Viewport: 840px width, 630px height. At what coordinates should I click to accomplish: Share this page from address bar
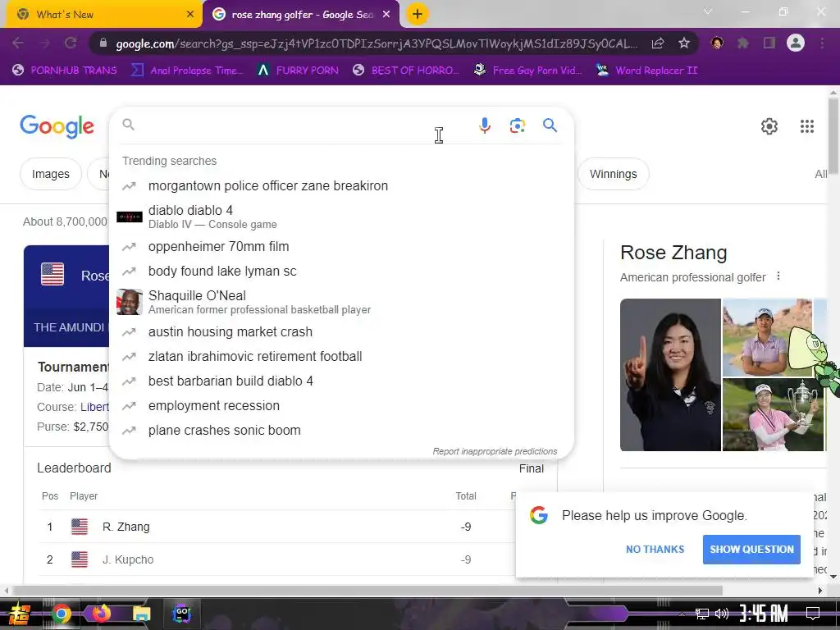[658, 43]
